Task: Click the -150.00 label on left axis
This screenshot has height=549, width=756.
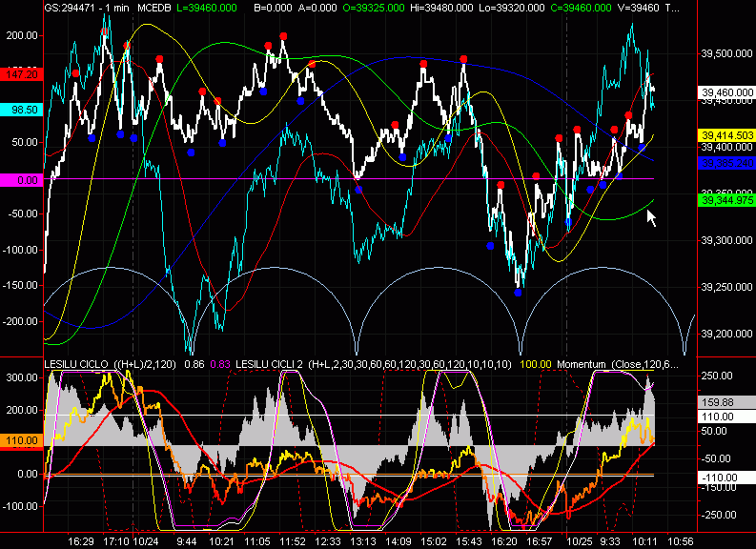Action: point(20,285)
